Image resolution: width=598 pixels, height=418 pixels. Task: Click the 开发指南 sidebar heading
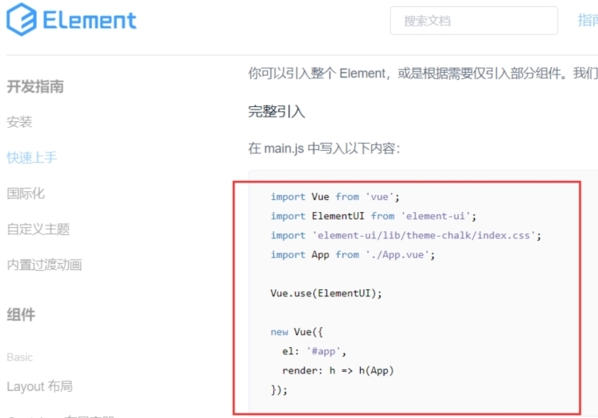35,87
